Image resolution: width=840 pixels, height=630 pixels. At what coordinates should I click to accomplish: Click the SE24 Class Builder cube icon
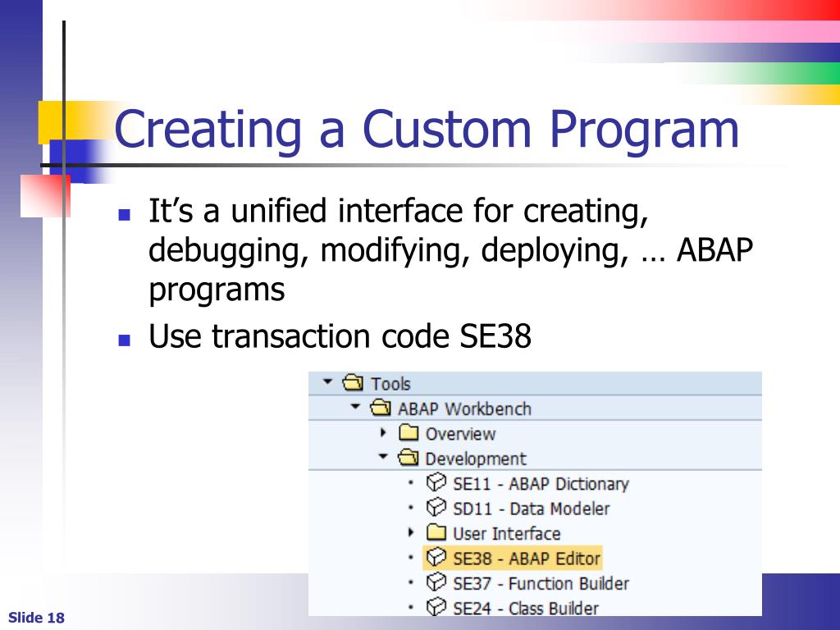click(x=436, y=607)
